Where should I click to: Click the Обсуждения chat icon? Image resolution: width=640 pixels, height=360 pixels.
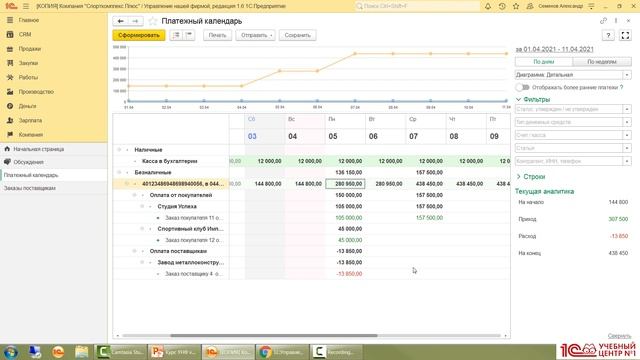pos(7,162)
